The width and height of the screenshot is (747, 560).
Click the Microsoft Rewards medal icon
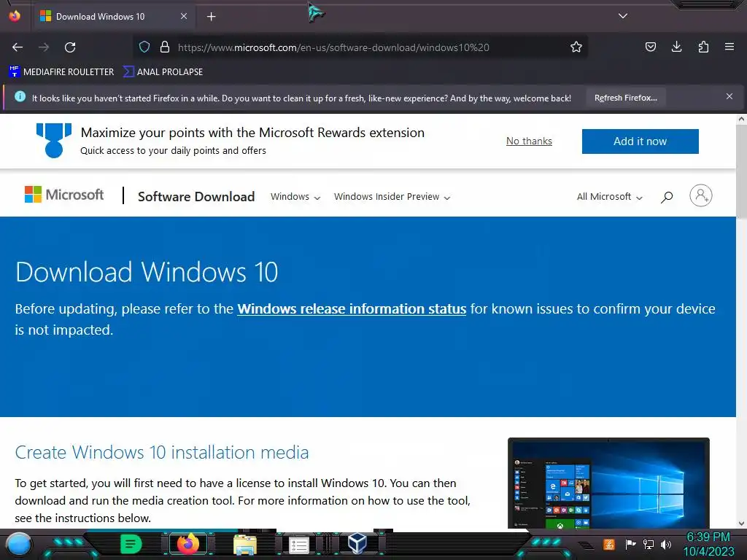point(54,141)
